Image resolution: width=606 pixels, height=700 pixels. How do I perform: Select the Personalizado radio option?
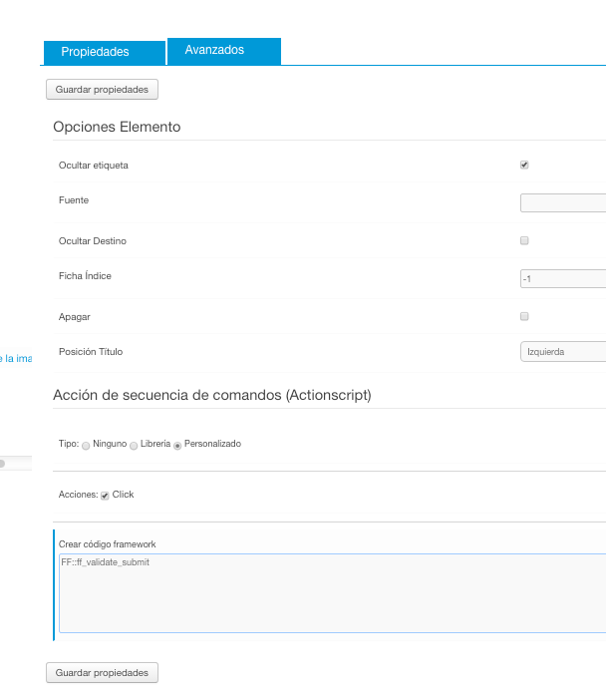point(177,446)
